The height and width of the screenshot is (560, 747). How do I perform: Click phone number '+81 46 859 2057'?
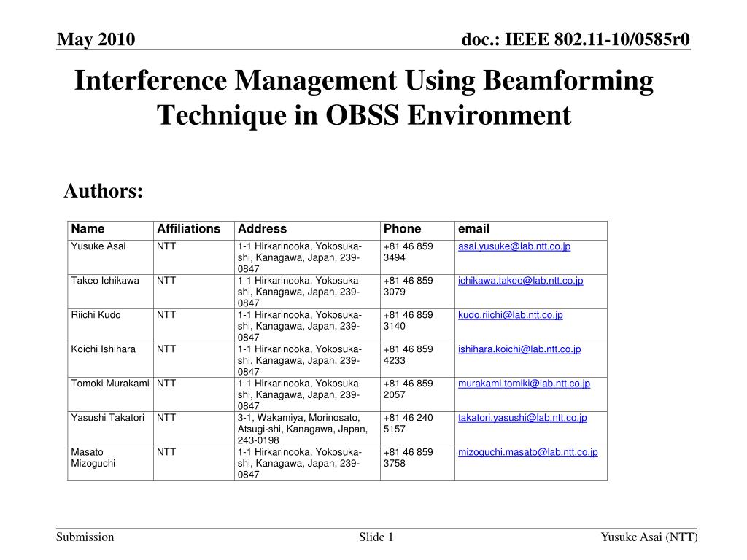pyautogui.click(x=409, y=389)
